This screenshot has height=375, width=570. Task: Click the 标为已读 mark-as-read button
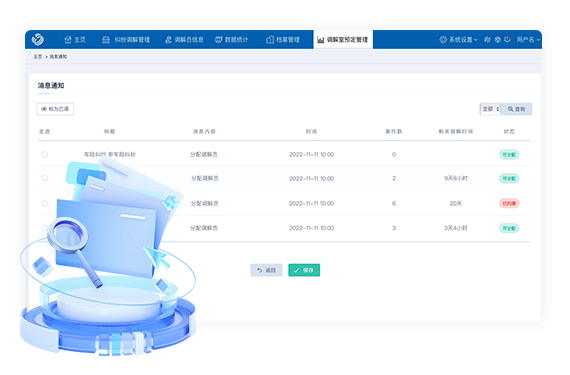(x=55, y=109)
